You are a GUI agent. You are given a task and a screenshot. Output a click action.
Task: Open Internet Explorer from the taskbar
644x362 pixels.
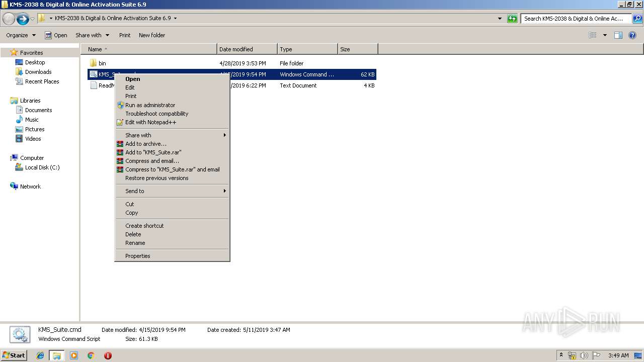pos(40,355)
